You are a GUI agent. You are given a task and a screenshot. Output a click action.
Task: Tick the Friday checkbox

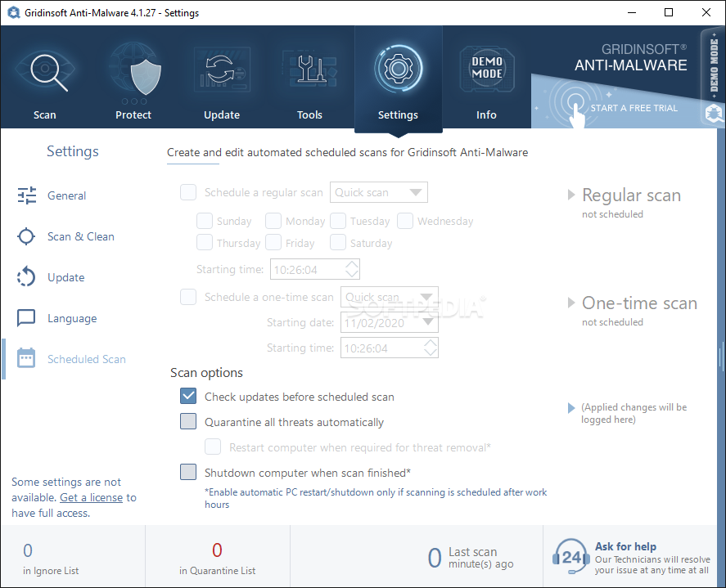(x=273, y=243)
